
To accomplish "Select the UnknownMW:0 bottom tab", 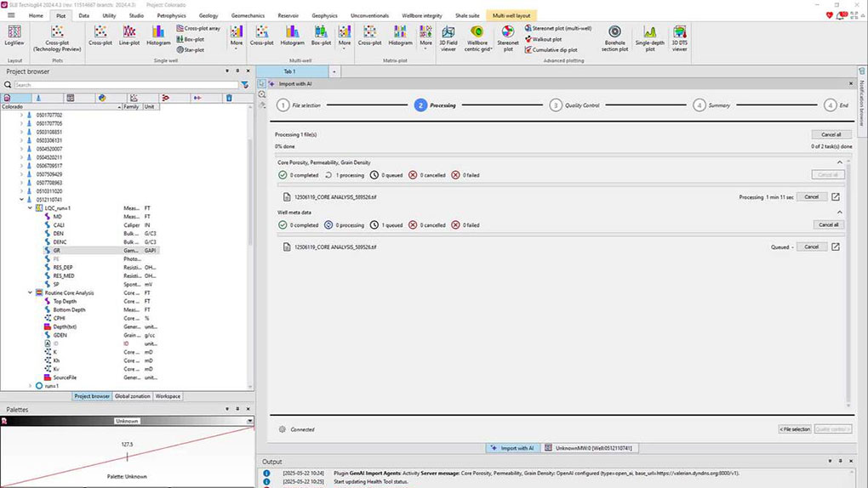I will [588, 448].
